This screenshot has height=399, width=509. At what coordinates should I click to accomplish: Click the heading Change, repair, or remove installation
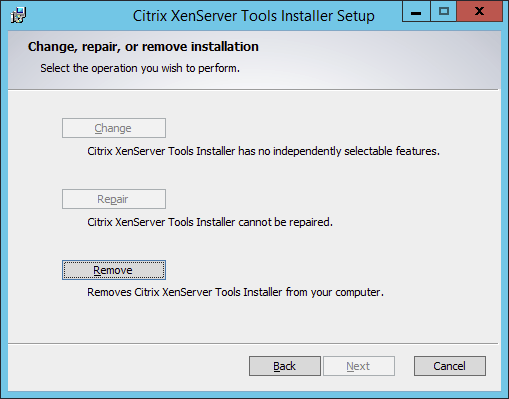[x=143, y=47]
